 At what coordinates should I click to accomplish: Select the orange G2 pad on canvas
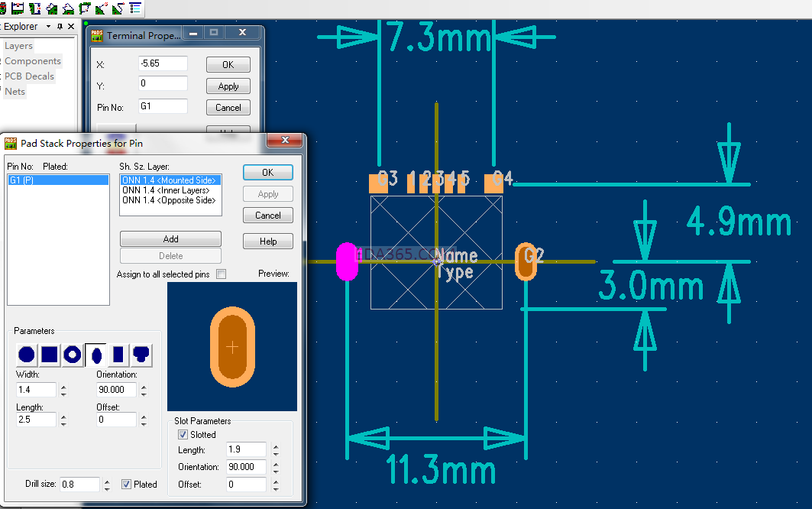[526, 261]
